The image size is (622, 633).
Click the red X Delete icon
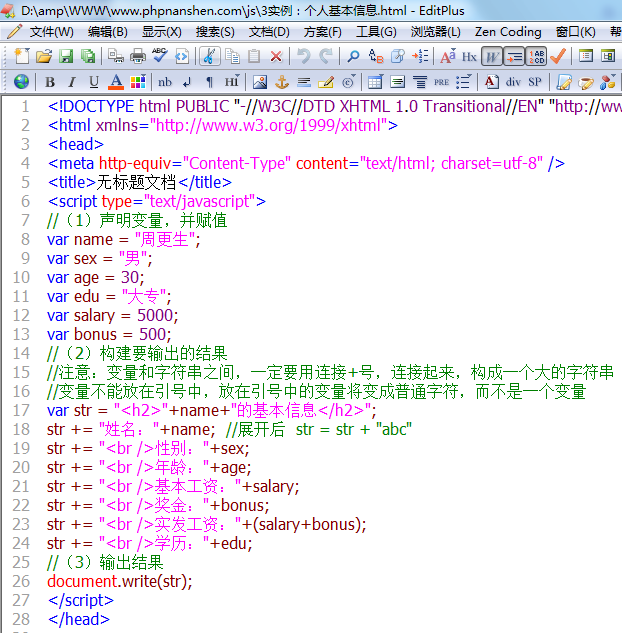click(276, 56)
